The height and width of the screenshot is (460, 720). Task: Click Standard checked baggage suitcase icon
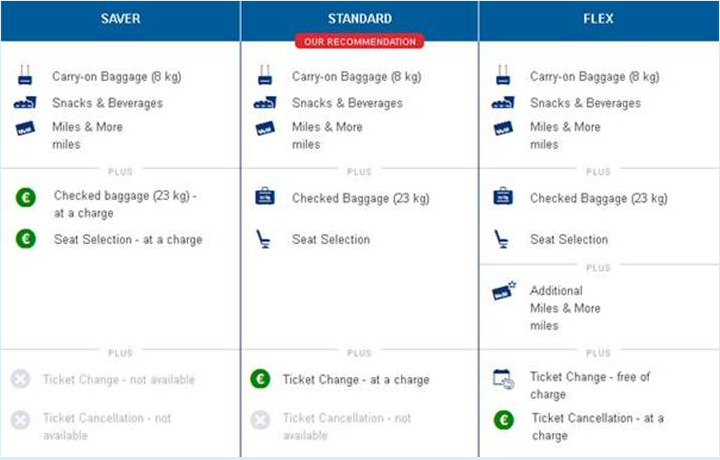tap(265, 196)
